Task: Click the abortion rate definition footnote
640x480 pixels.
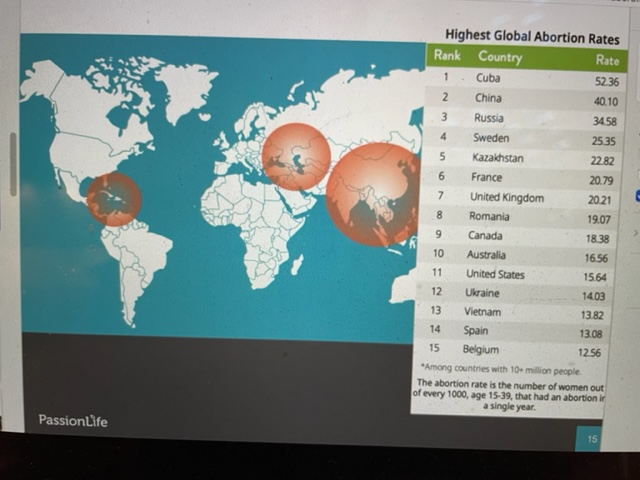Action: pos(512,394)
